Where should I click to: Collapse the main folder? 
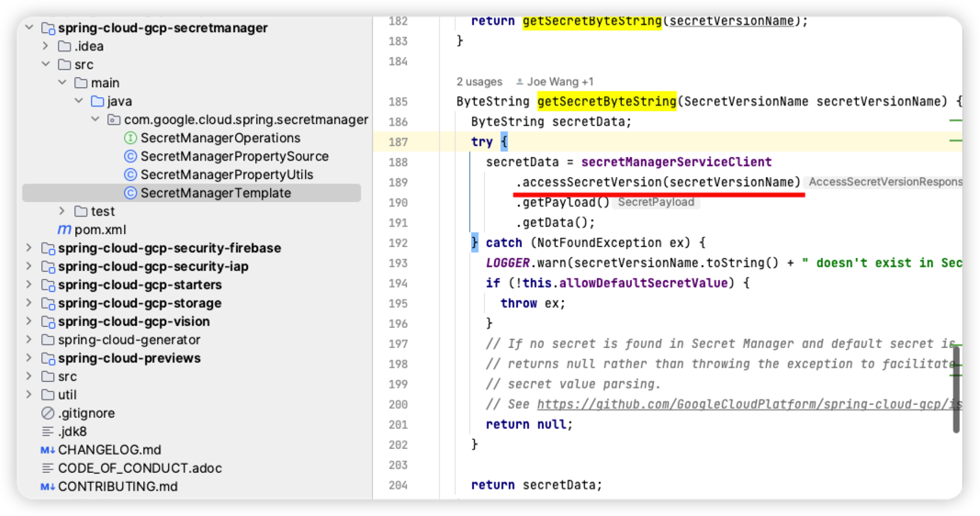(x=62, y=83)
